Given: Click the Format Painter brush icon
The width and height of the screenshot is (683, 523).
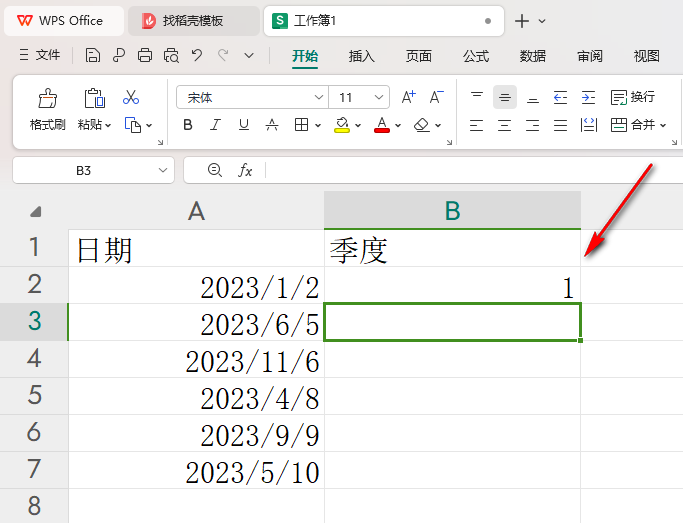Looking at the screenshot, I should coord(47,98).
